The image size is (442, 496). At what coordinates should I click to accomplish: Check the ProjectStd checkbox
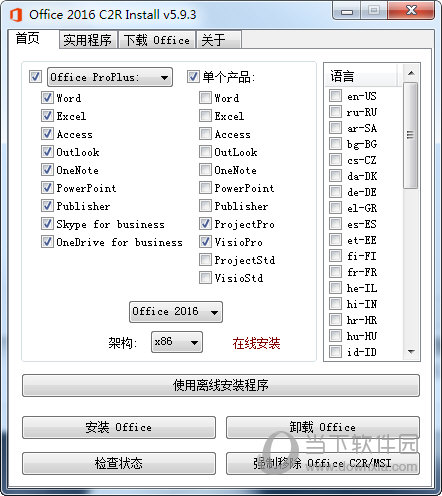point(205,259)
